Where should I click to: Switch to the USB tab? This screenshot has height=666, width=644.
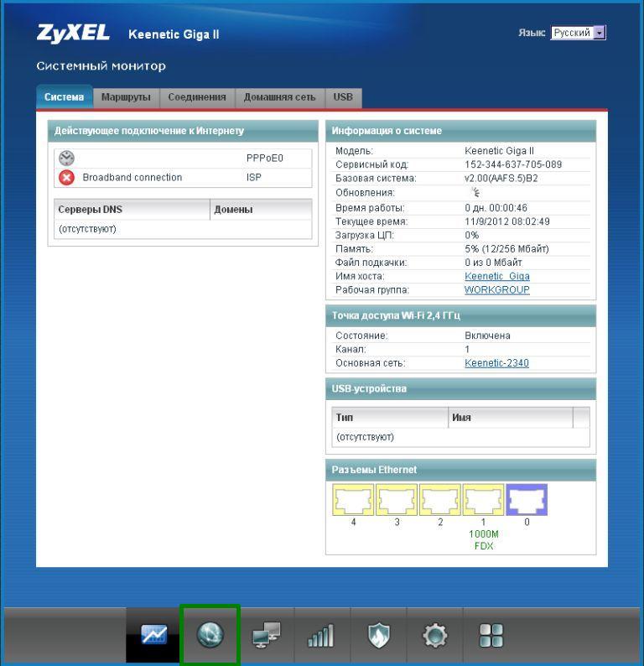[343, 97]
